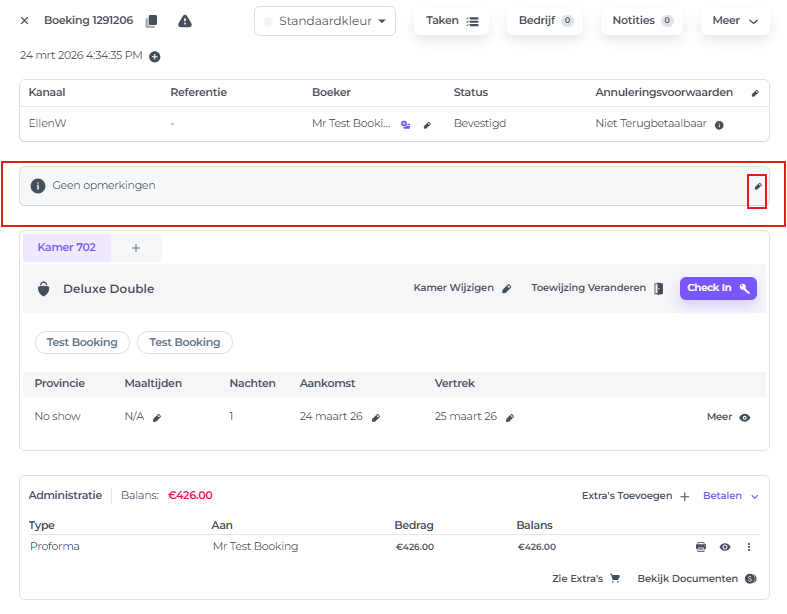The height and width of the screenshot is (614, 787).
Task: Show more room details via Meer eye
Action: point(744,417)
